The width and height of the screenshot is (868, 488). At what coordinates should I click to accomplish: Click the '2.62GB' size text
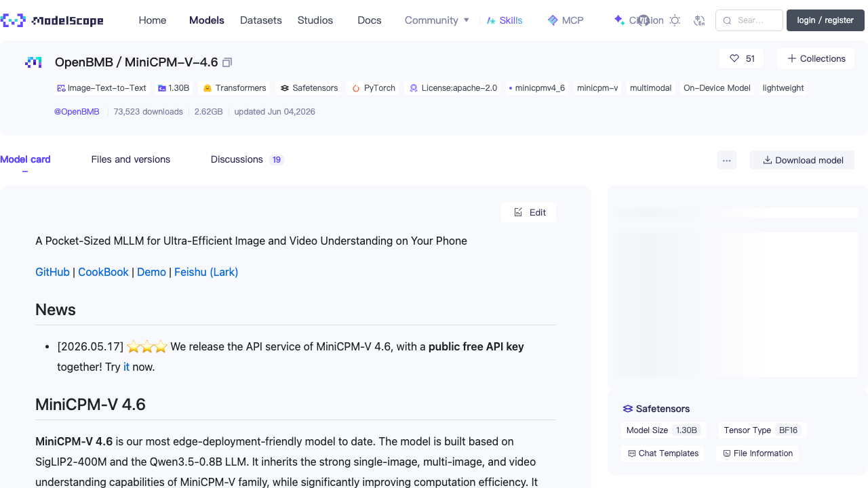(209, 112)
